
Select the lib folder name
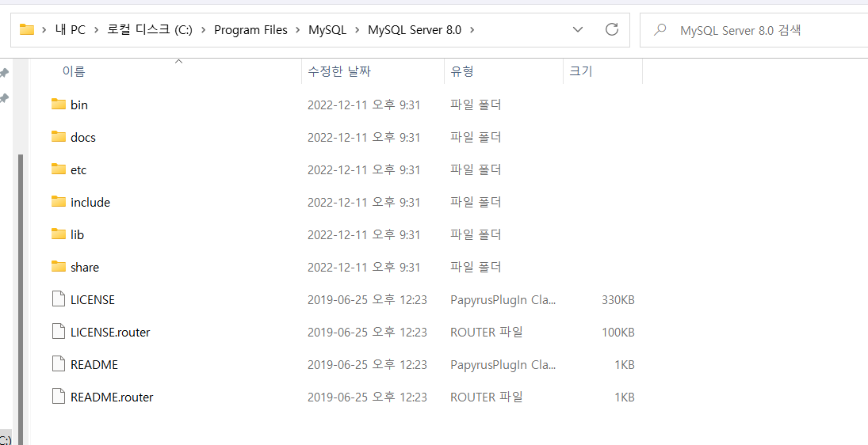click(77, 235)
